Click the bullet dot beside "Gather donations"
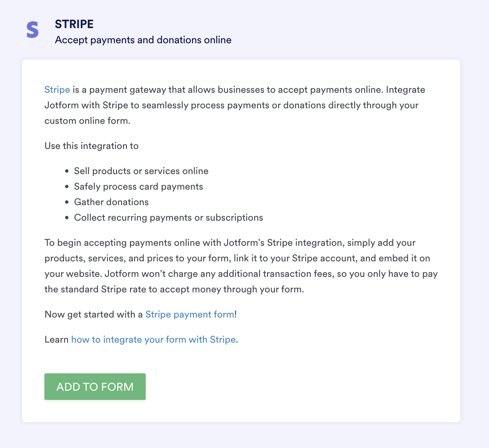 (67, 203)
